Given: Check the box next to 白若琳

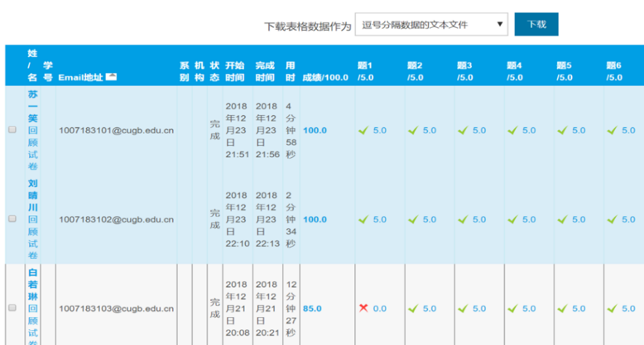Looking at the screenshot, I should click(x=12, y=308).
